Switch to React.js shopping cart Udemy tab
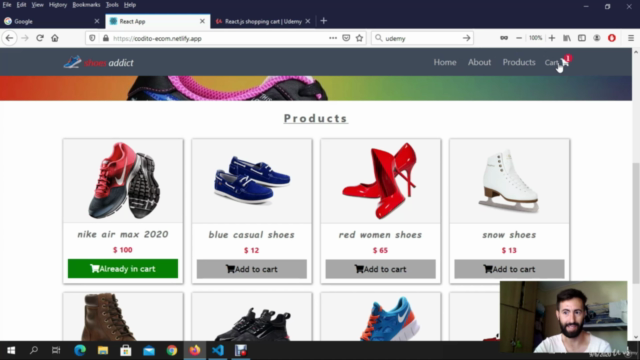Screen dimensions: 640x360 (263, 21)
